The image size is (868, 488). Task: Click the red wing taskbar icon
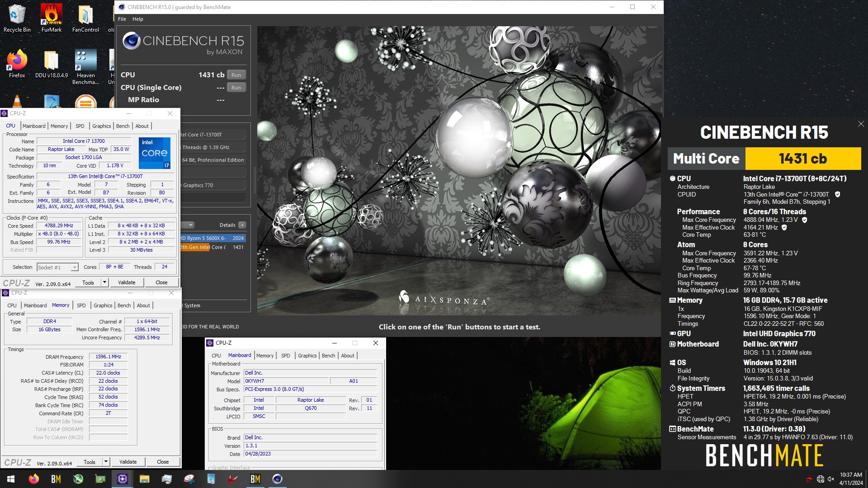pos(233,479)
